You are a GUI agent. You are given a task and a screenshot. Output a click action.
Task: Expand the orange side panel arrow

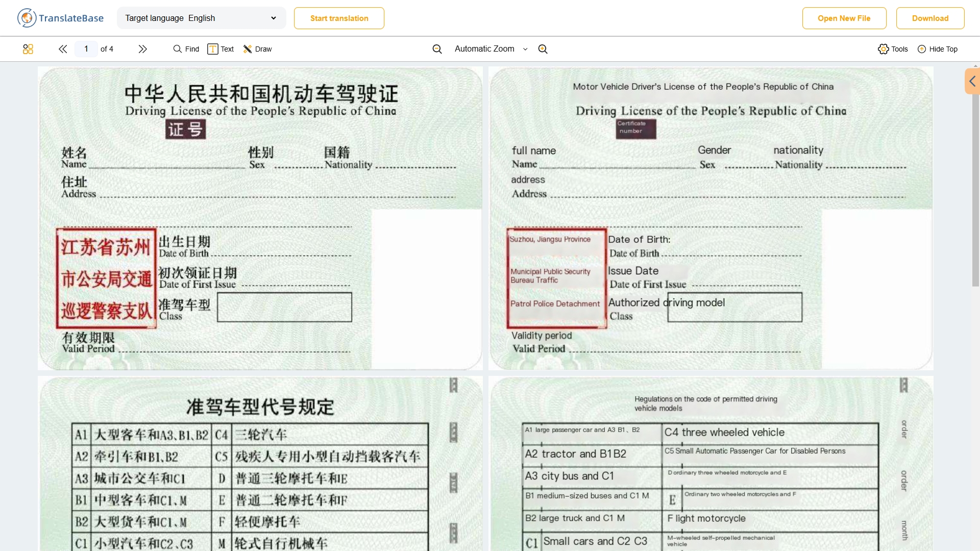972,81
